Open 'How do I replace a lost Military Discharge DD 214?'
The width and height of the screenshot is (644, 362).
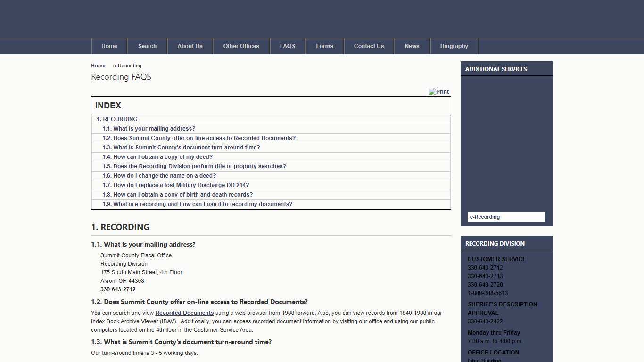click(175, 185)
